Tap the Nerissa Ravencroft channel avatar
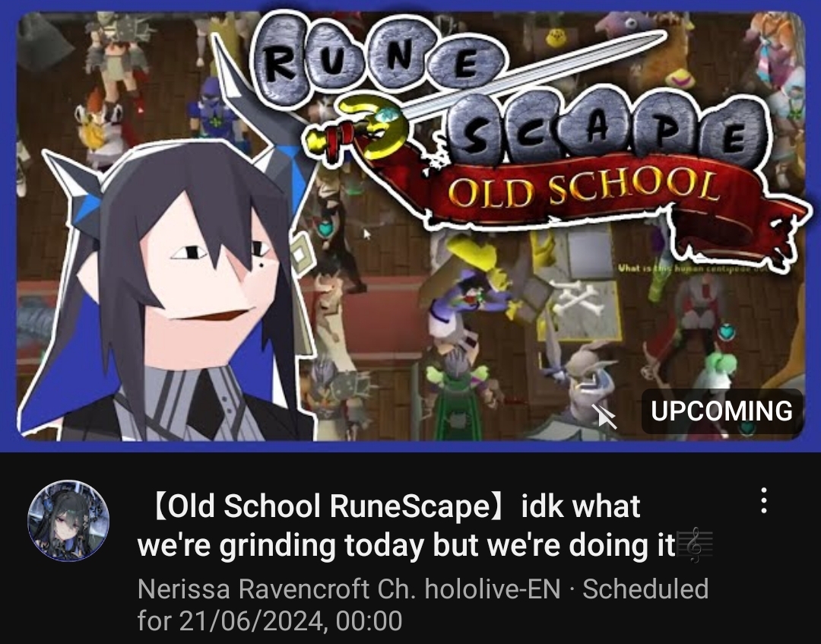Image resolution: width=821 pixels, height=644 pixels. coord(68,520)
